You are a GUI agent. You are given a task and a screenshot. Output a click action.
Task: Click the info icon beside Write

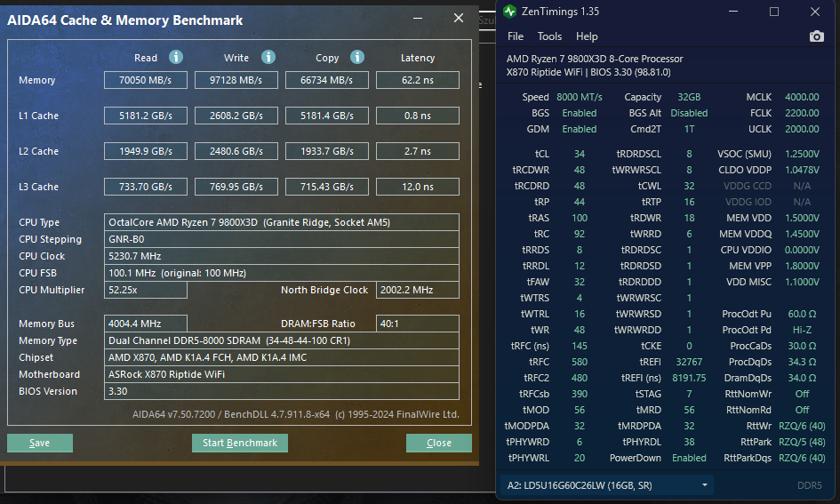(267, 57)
